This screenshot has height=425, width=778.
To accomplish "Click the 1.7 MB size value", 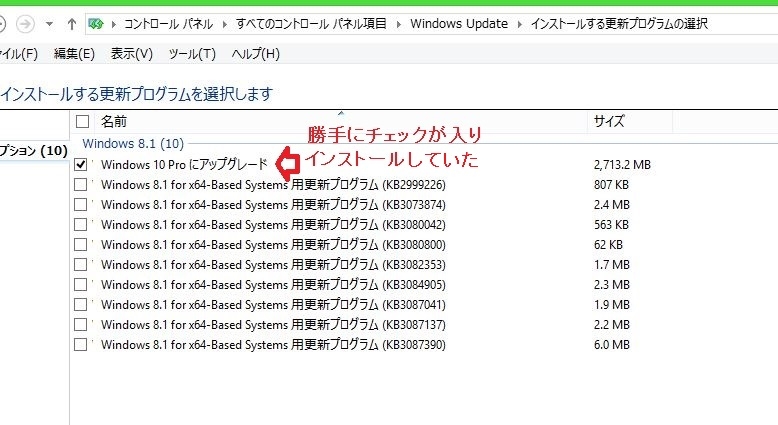I will pyautogui.click(x=612, y=264).
